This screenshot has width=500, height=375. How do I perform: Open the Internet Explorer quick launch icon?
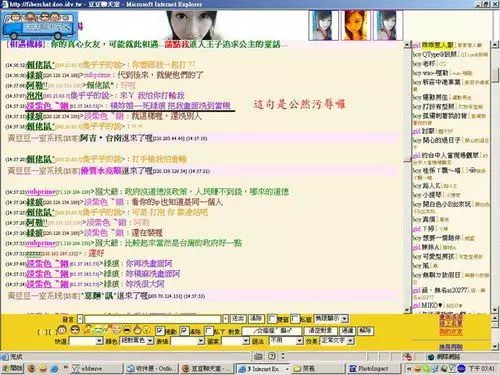[54, 368]
